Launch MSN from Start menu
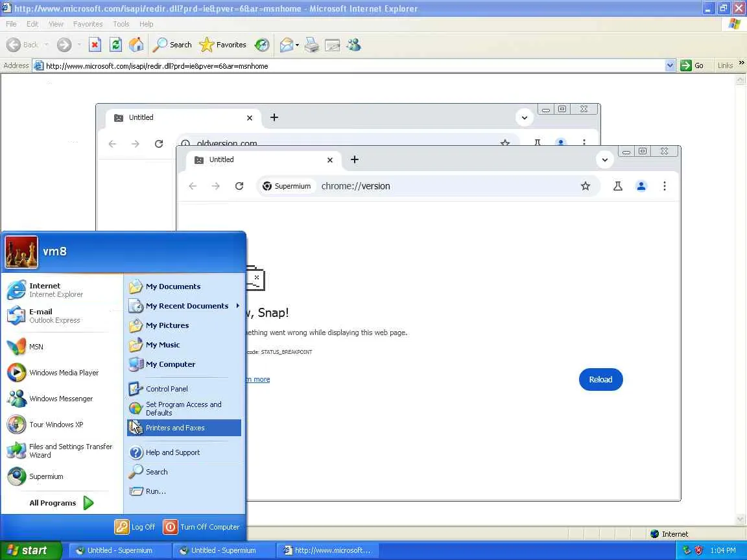This screenshot has height=560, width=747. coord(62,347)
